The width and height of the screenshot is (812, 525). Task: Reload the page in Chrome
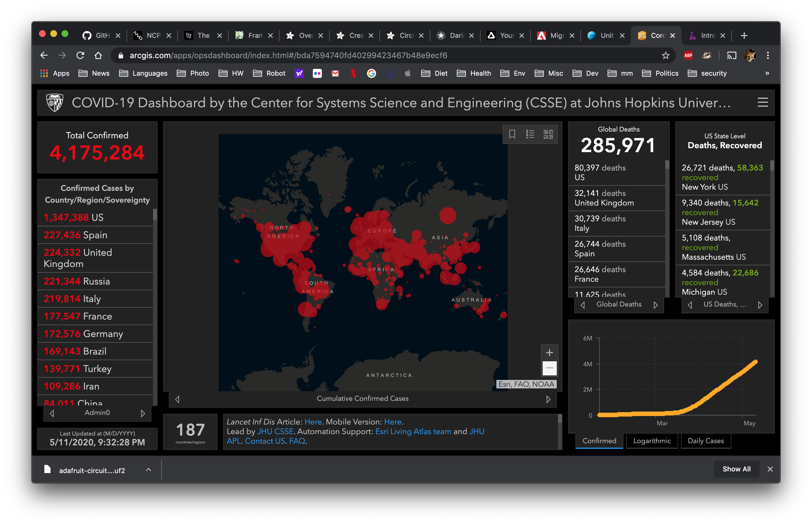click(x=80, y=55)
